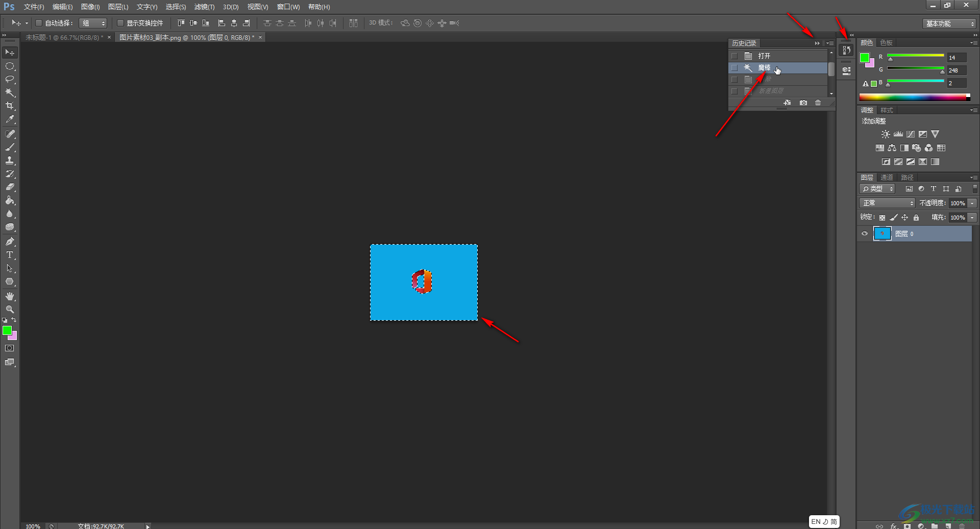Switch to 色板 tab
Viewport: 980px width, 529px height.
coord(887,43)
